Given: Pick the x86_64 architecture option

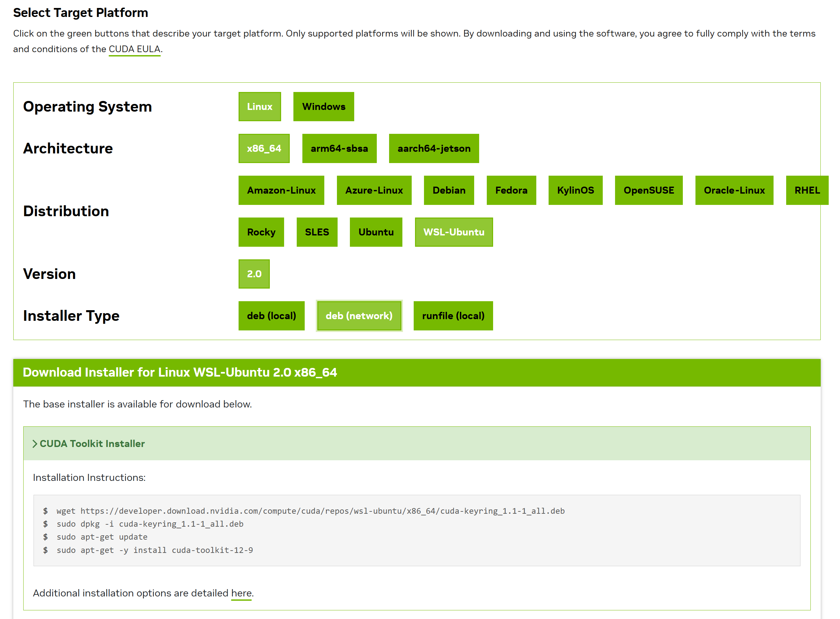Looking at the screenshot, I should pos(263,148).
